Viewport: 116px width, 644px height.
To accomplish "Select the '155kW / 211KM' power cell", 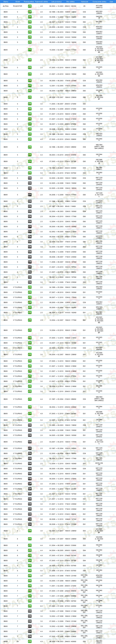I will [70, 611].
